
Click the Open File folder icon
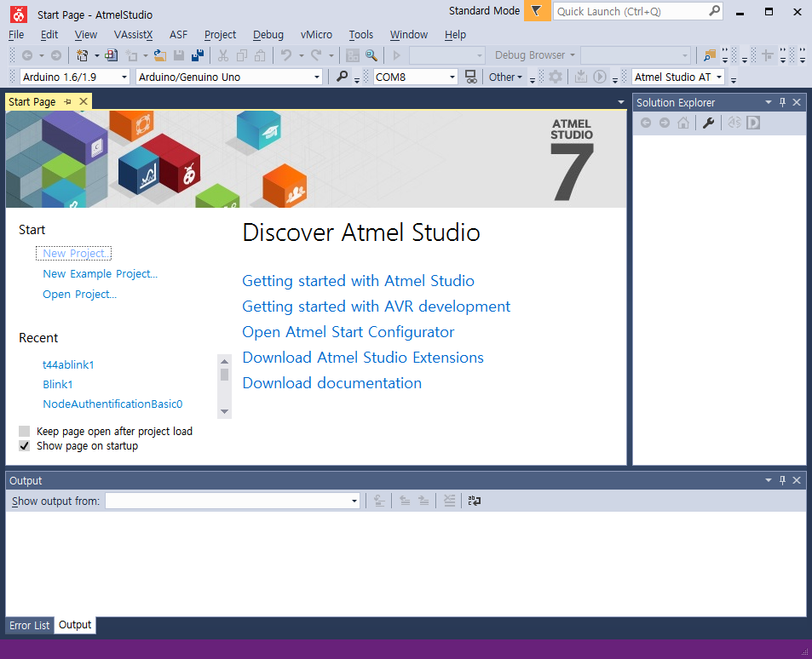click(160, 55)
